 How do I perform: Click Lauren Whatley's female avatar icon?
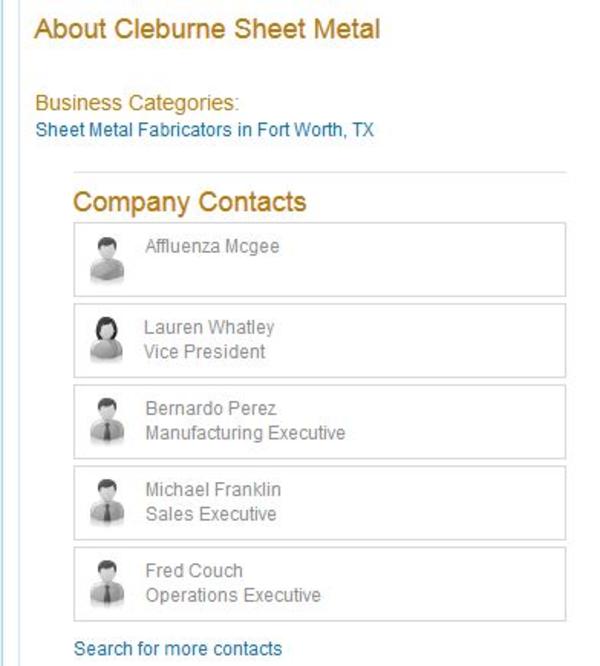[107, 339]
